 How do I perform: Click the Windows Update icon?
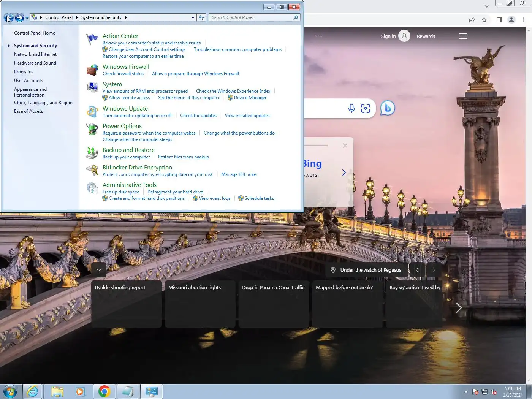click(92, 112)
